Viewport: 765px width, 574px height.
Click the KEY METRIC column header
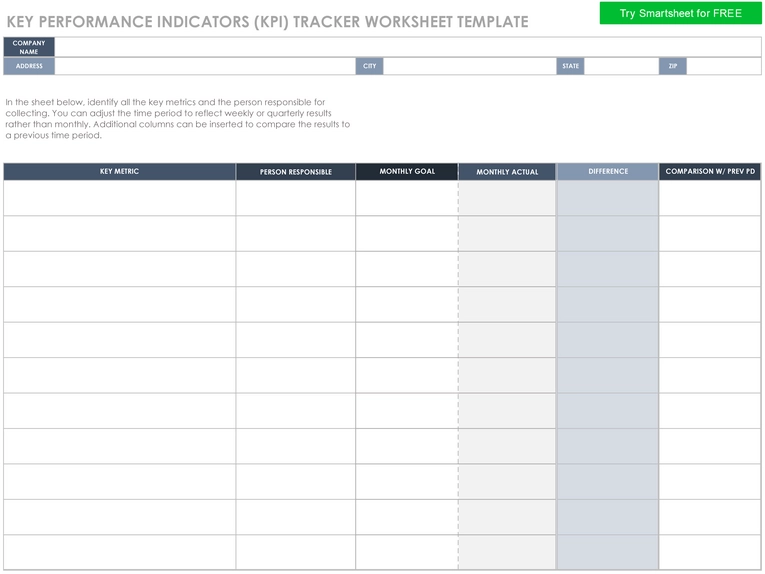[120, 172]
